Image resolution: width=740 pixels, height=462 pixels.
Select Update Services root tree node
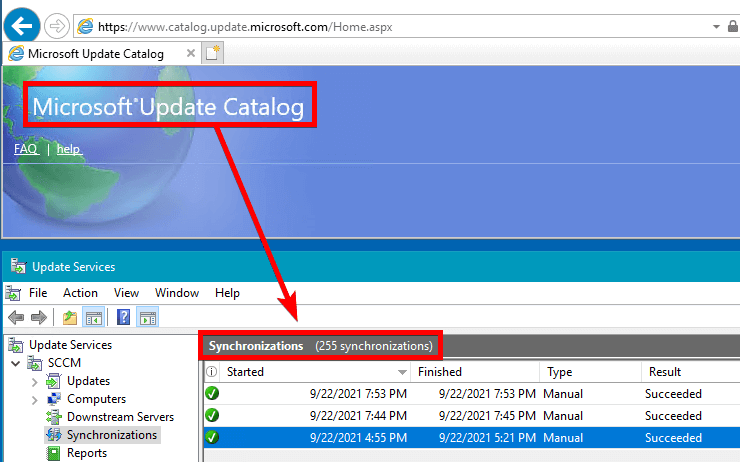70,345
